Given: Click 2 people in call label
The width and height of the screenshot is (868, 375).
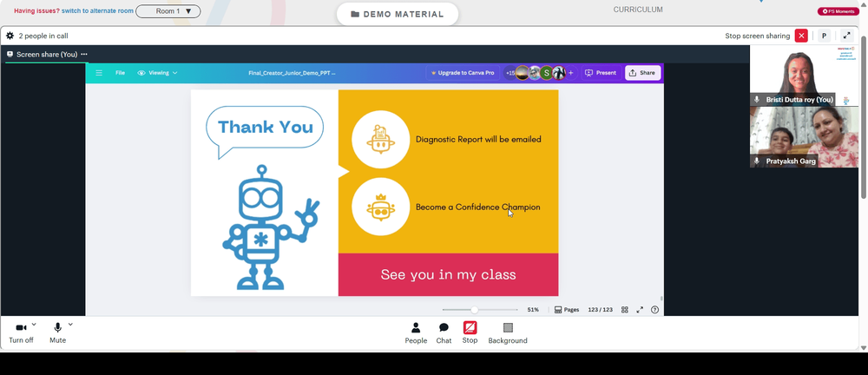Looking at the screenshot, I should (x=43, y=36).
